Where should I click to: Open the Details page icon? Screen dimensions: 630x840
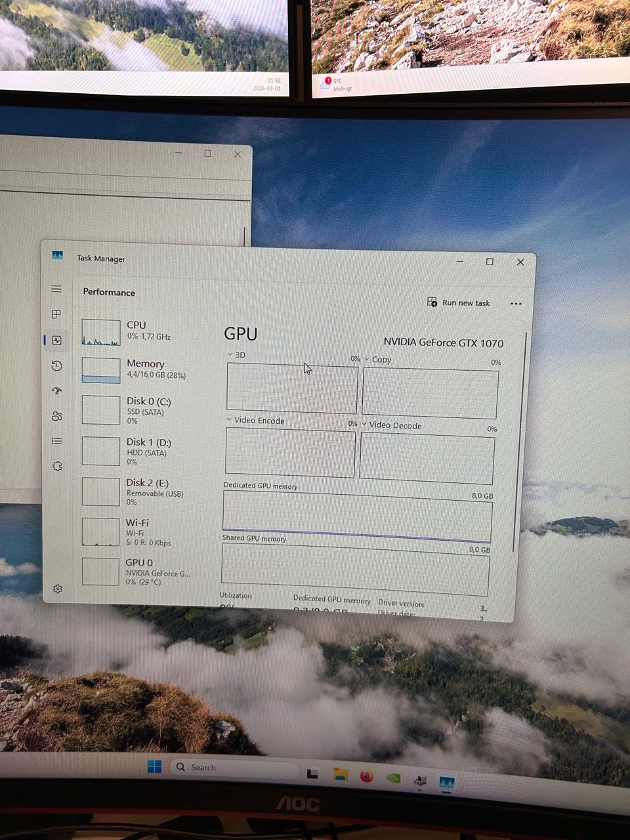click(x=57, y=441)
